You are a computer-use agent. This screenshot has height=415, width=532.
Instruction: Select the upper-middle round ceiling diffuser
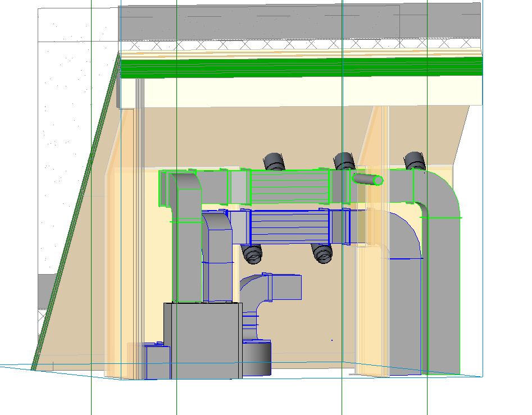coord(344,161)
